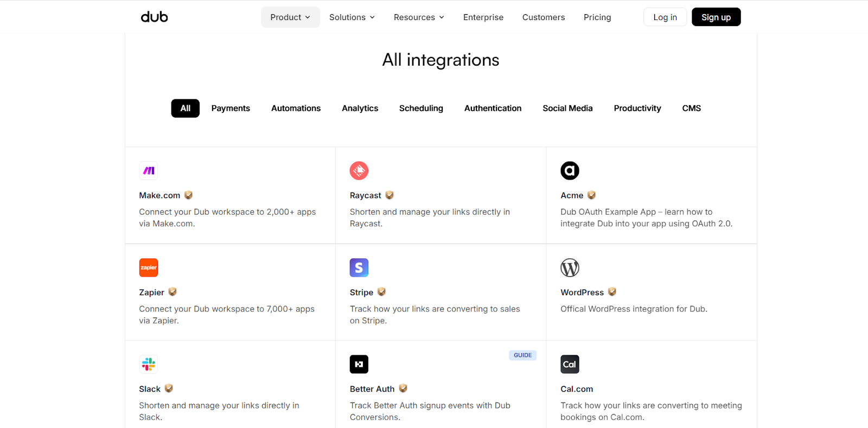Open the Stripe logo icon
The width and height of the screenshot is (868, 428).
(x=359, y=267)
